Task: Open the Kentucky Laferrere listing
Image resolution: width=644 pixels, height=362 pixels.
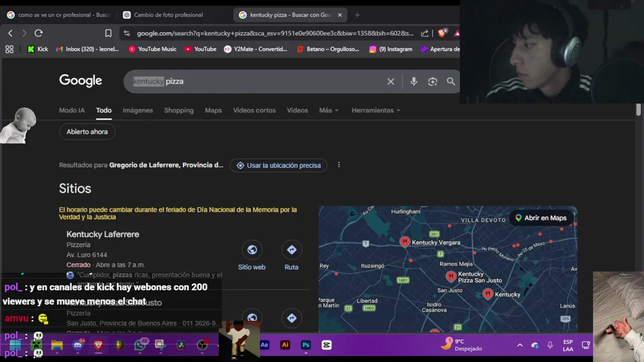Action: click(x=103, y=234)
